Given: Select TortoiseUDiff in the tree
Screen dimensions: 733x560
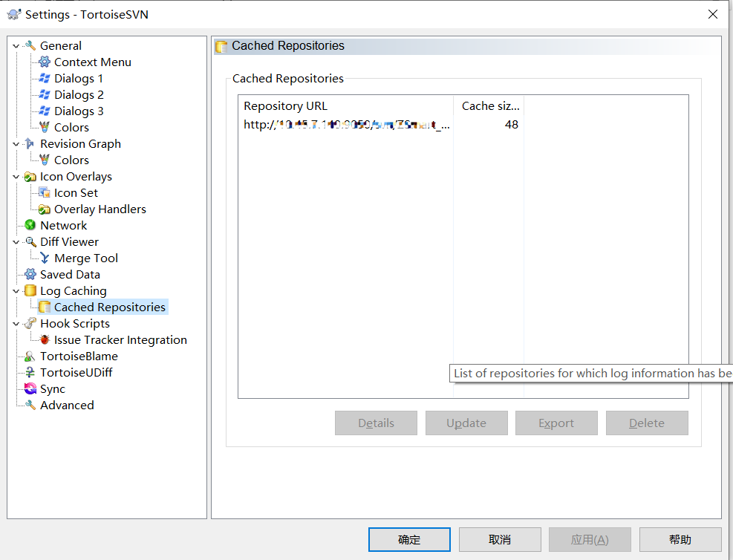Looking at the screenshot, I should [76, 373].
